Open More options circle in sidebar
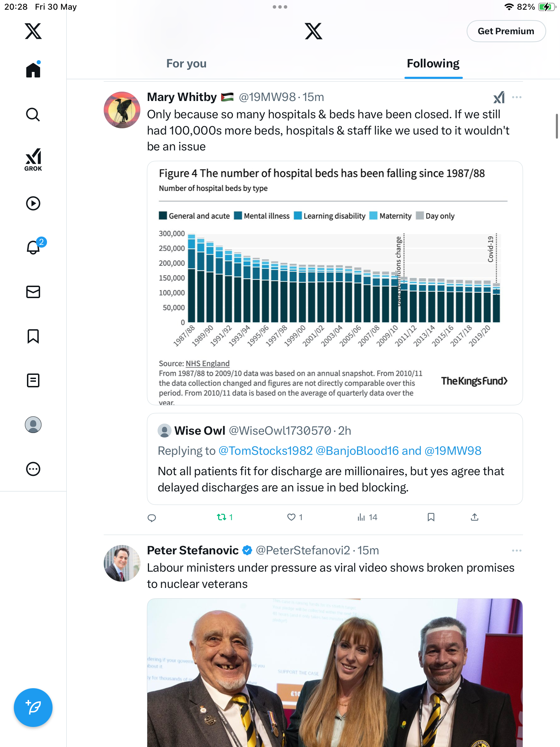 (x=33, y=469)
